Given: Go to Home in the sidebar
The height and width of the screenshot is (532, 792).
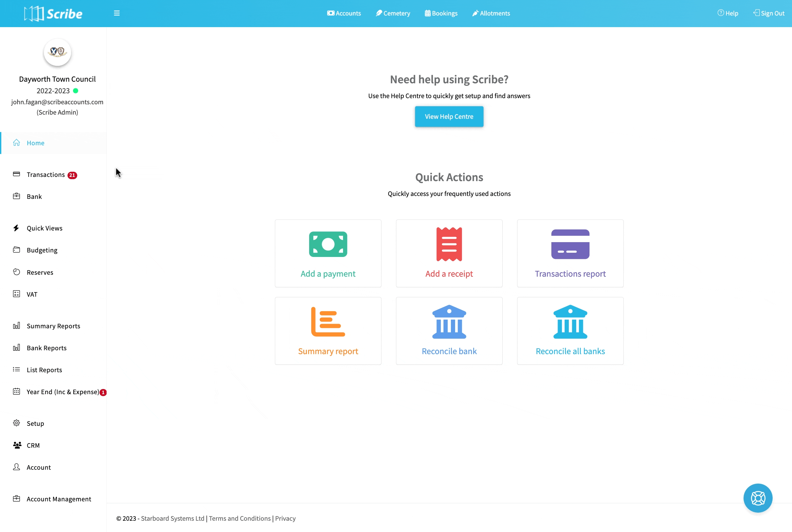Looking at the screenshot, I should [x=54, y=143].
